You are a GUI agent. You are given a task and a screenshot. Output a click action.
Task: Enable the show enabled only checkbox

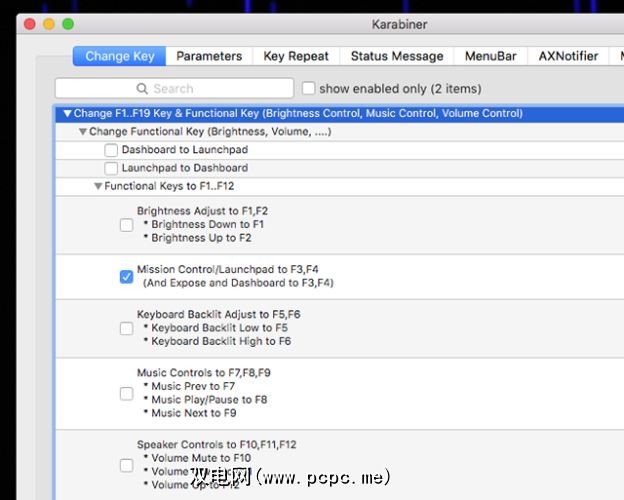(308, 88)
